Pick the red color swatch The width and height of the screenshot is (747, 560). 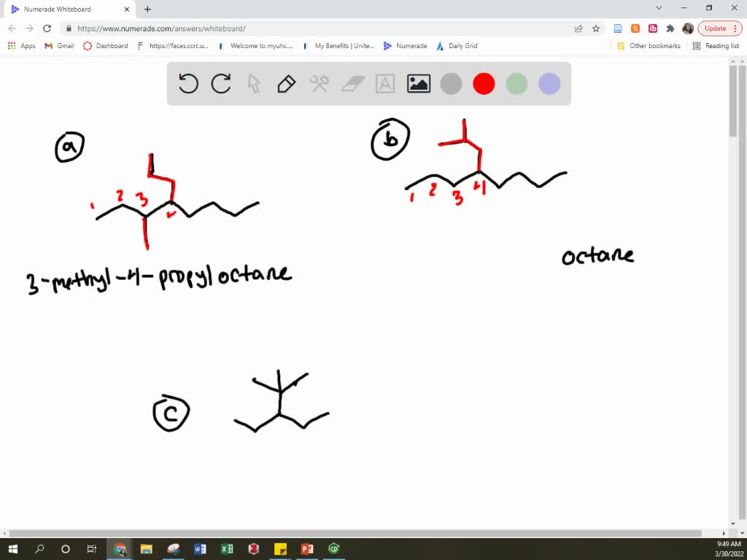pyautogui.click(x=484, y=83)
